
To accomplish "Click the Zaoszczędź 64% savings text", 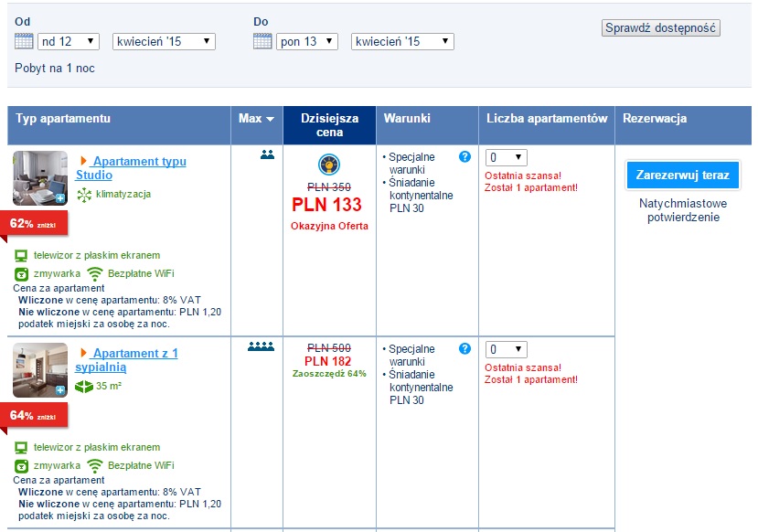I will coord(329,374).
